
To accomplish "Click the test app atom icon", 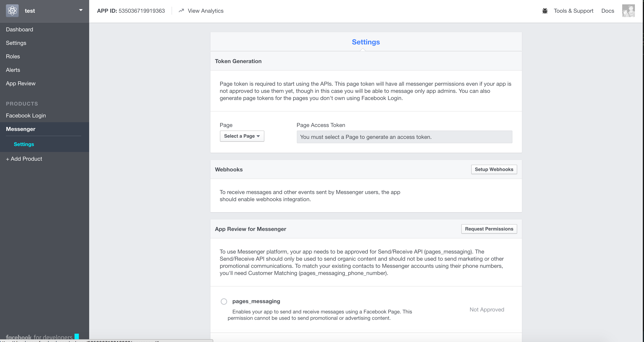I will pyautogui.click(x=12, y=11).
